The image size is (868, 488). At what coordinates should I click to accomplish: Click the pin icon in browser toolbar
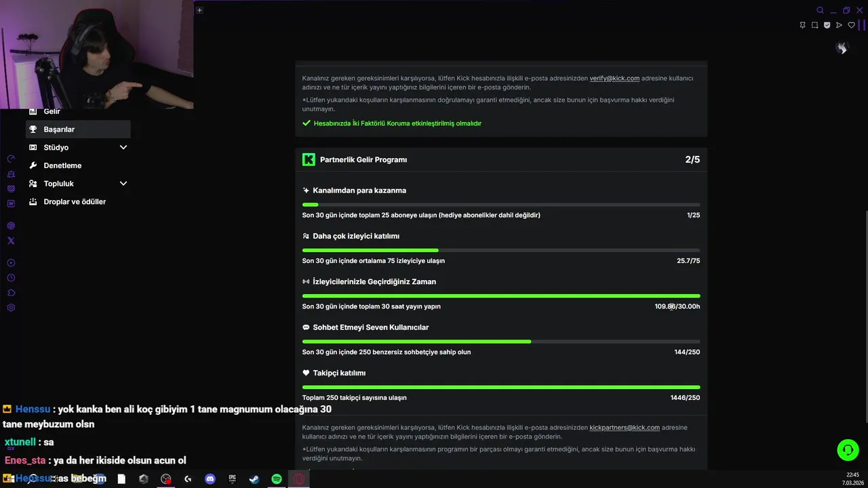(802, 25)
